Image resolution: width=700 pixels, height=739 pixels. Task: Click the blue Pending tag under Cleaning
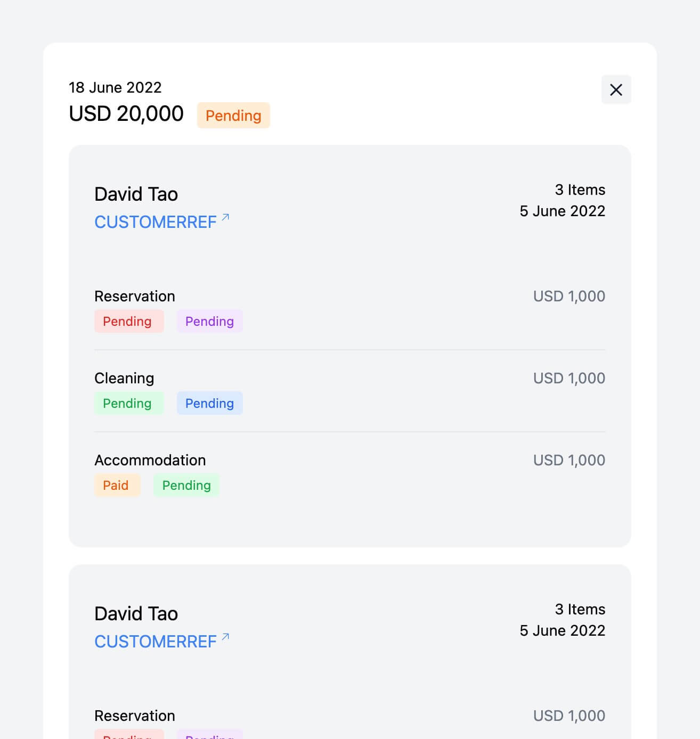[210, 403]
